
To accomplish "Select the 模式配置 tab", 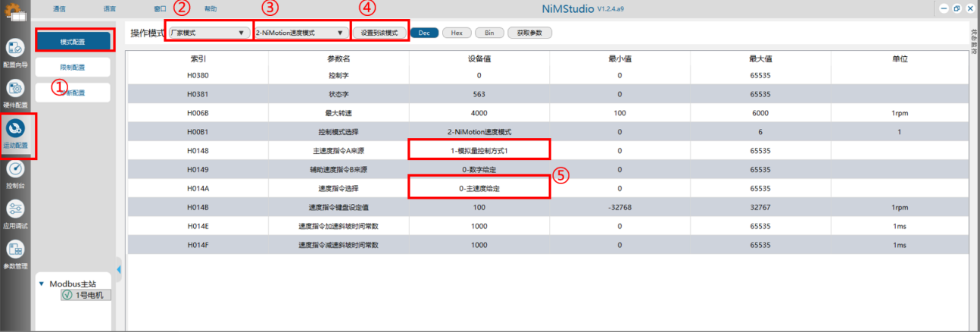I will pos(73,41).
